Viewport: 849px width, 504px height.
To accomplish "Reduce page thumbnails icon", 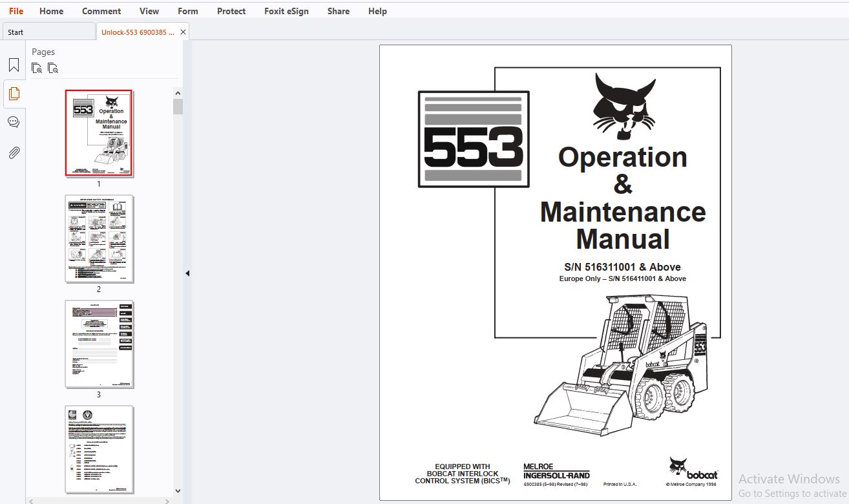I will click(x=53, y=68).
